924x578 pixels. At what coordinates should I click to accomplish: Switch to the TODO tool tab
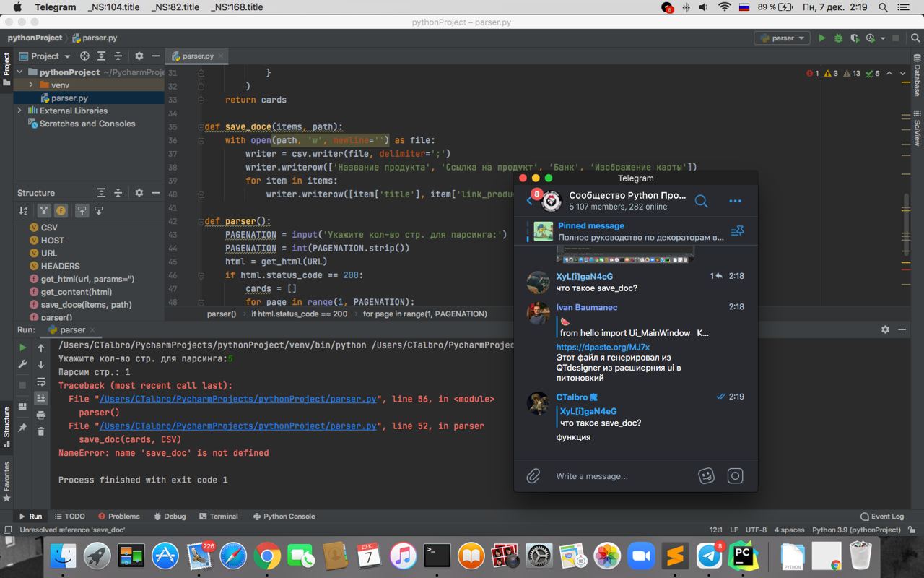click(x=69, y=517)
